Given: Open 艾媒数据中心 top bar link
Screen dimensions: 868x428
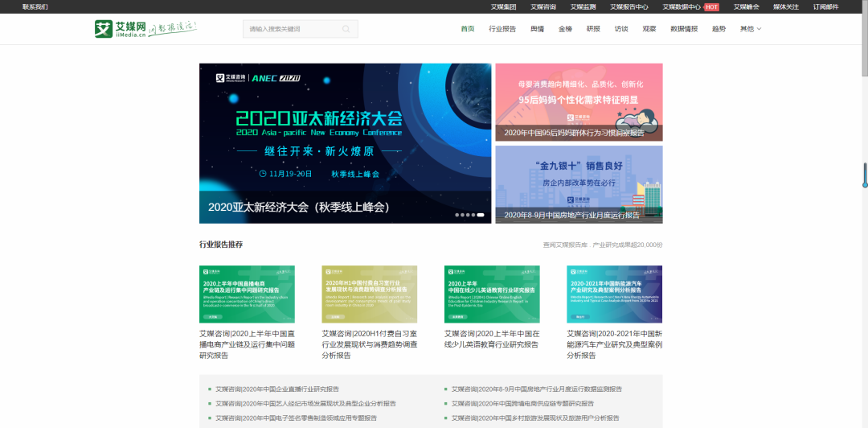Looking at the screenshot, I should pos(682,6).
